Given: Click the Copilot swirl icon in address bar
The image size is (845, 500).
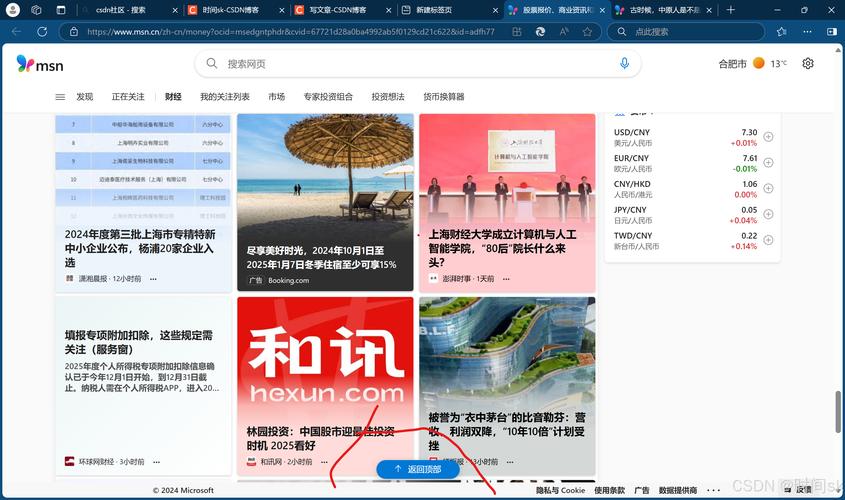Looking at the screenshot, I should [x=540, y=32].
